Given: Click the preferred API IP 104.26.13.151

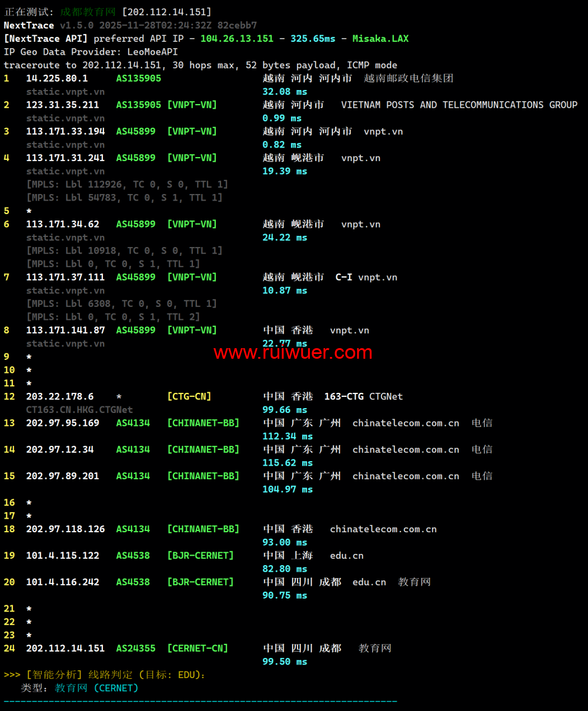Looking at the screenshot, I should (x=236, y=39).
